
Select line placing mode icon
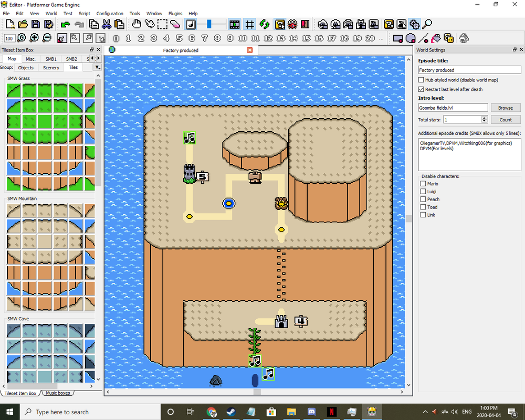[423, 38]
